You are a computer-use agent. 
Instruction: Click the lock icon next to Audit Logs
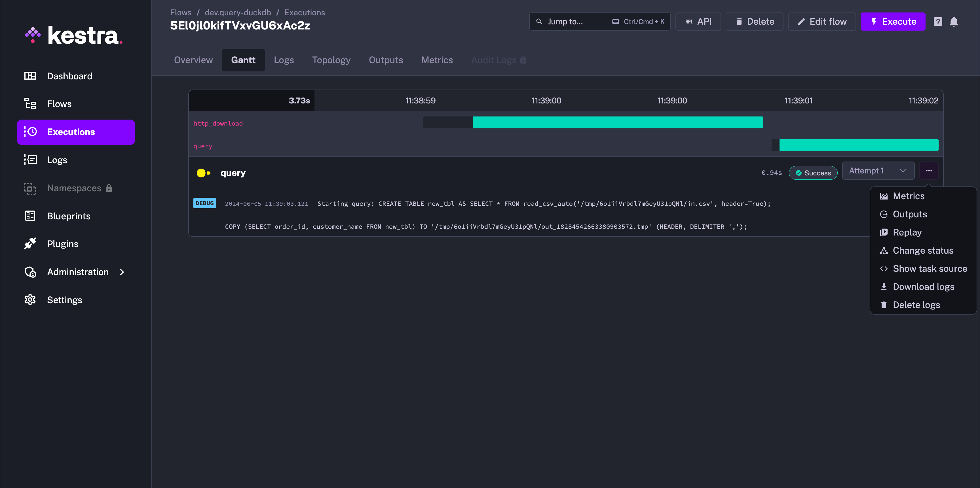click(523, 60)
